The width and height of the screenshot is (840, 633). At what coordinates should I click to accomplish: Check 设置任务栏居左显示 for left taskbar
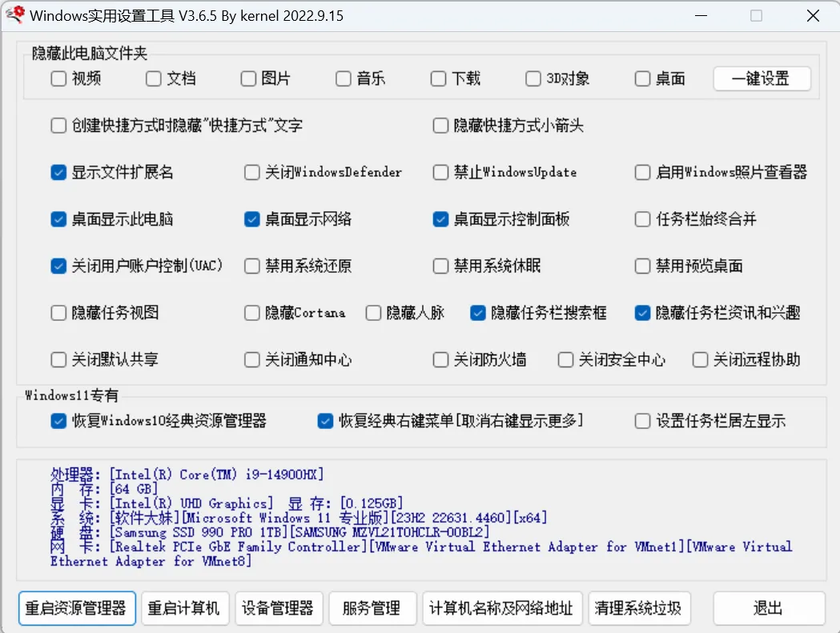tap(642, 420)
